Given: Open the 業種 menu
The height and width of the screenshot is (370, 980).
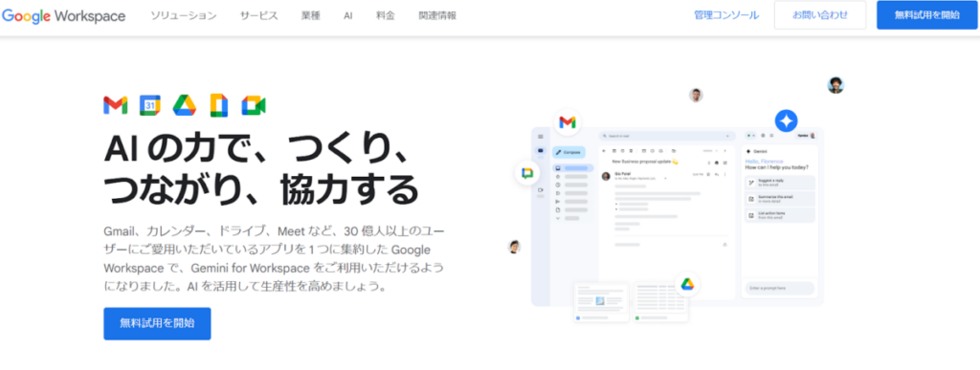Looking at the screenshot, I should [311, 15].
